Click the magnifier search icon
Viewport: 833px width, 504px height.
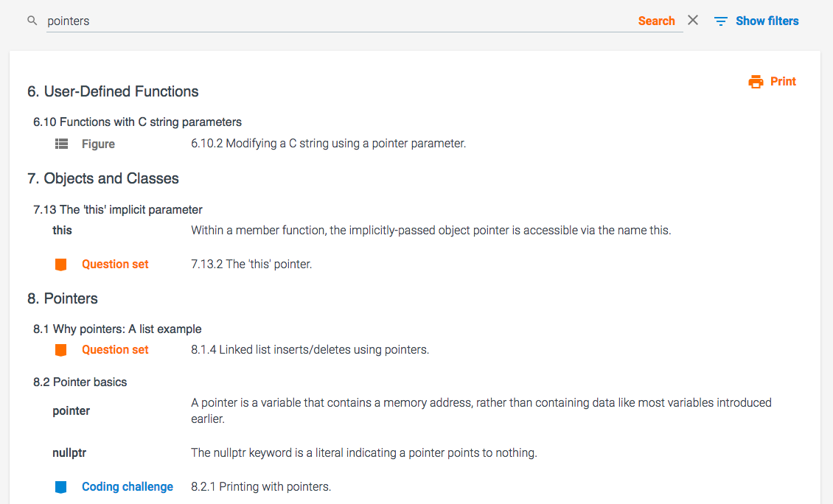[32, 21]
